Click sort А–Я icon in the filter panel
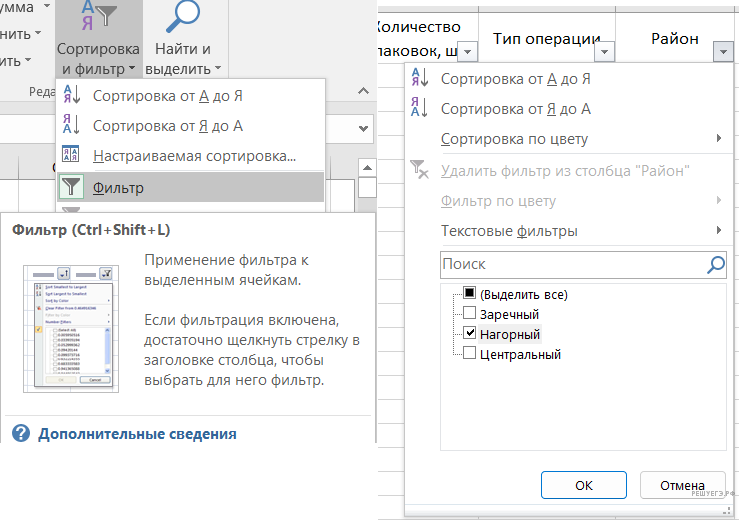This screenshot has height=520, width=739. [x=421, y=79]
